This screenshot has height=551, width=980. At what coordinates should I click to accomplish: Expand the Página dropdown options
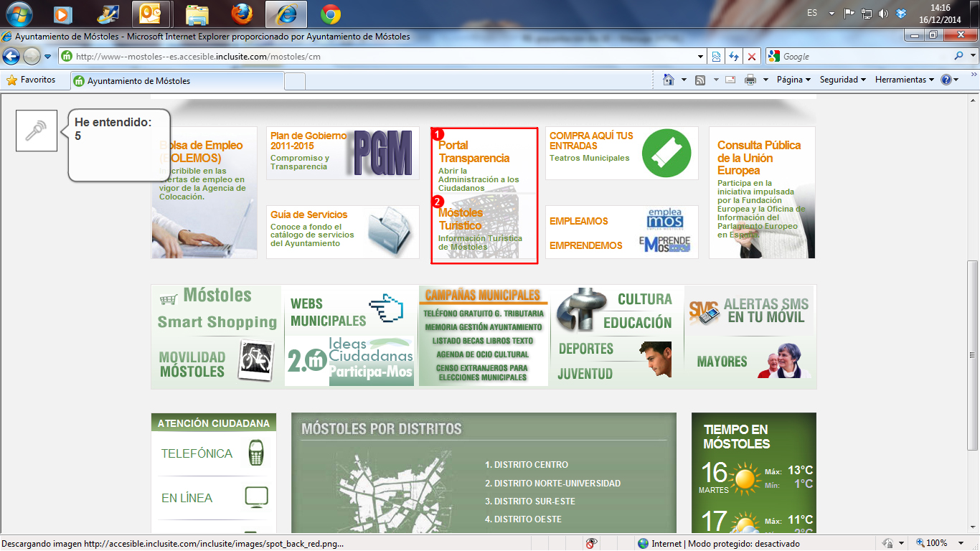793,80
